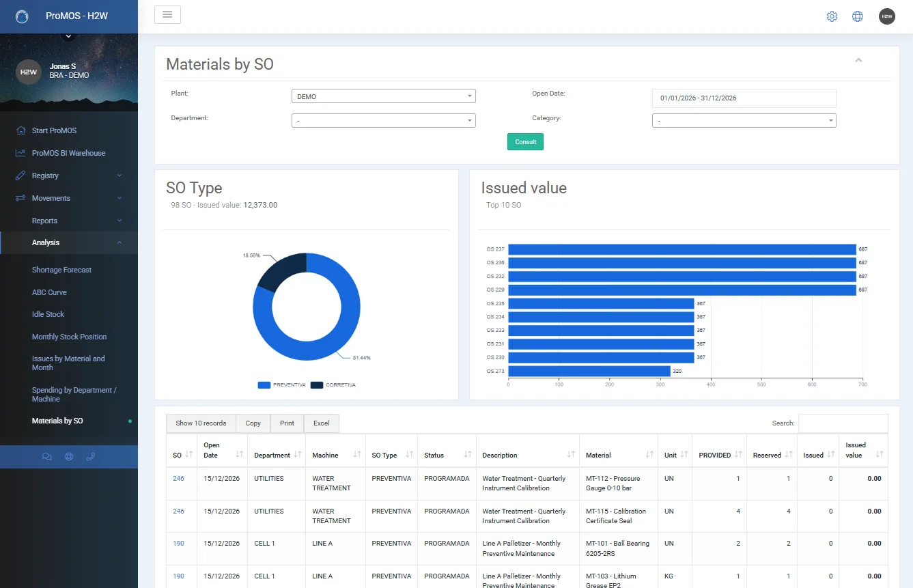Collapse the Analysis submenu
The image size is (913, 588).
point(69,242)
